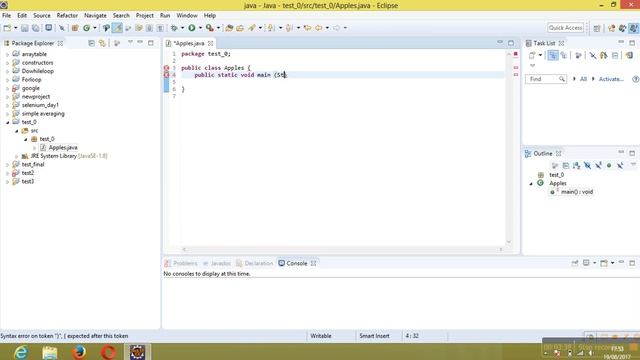Expand the test_final project

(7, 164)
